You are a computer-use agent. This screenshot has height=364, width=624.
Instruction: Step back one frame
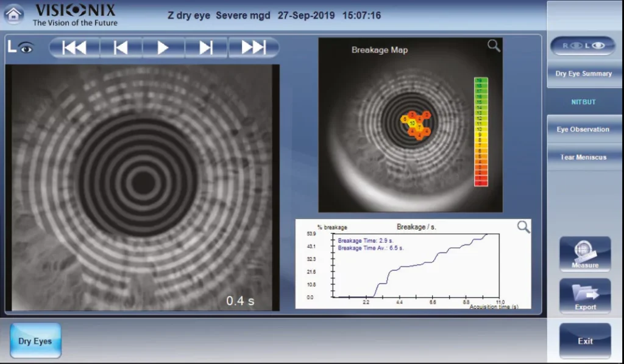tap(121, 47)
